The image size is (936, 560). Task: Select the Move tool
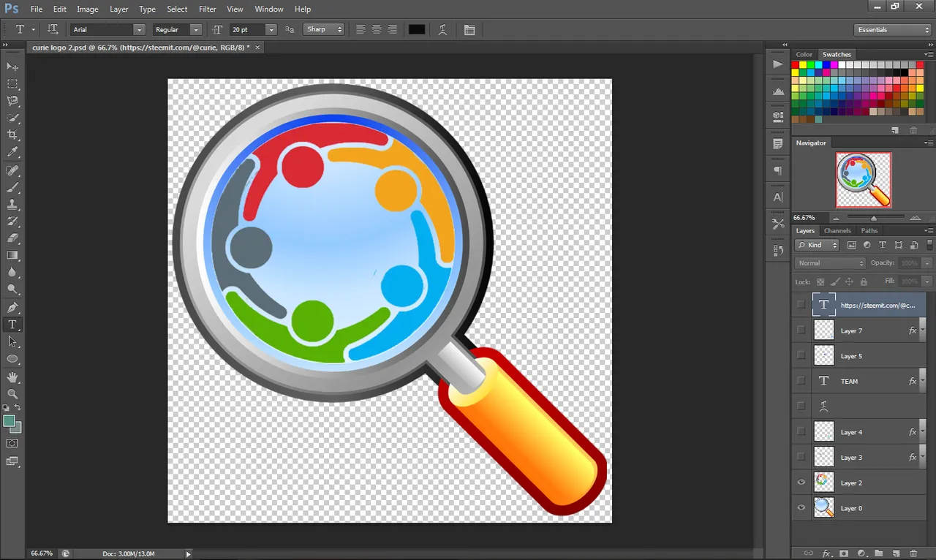click(x=12, y=67)
